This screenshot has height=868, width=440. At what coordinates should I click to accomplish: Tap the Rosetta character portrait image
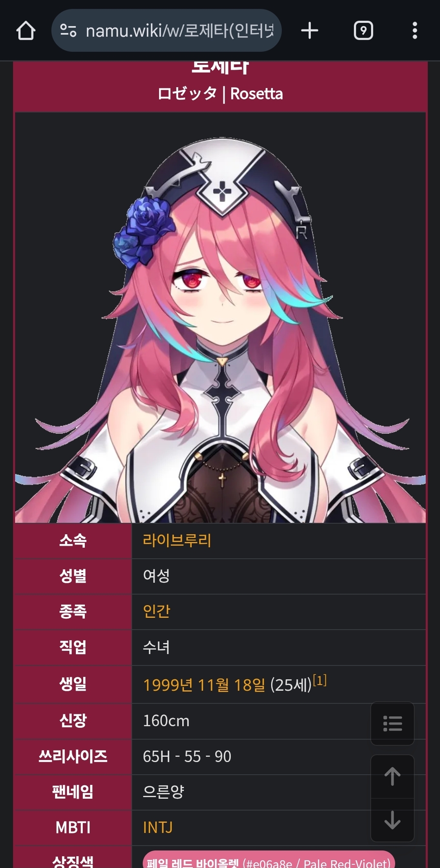220,318
